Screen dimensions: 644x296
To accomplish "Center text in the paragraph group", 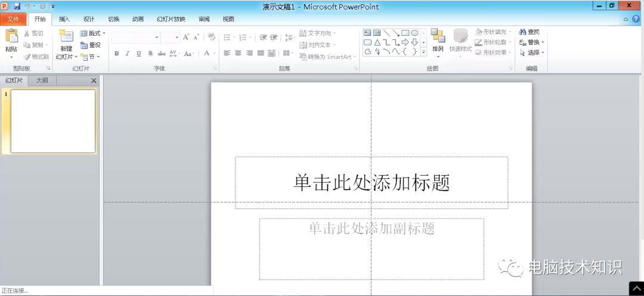I will pyautogui.click(x=238, y=53).
